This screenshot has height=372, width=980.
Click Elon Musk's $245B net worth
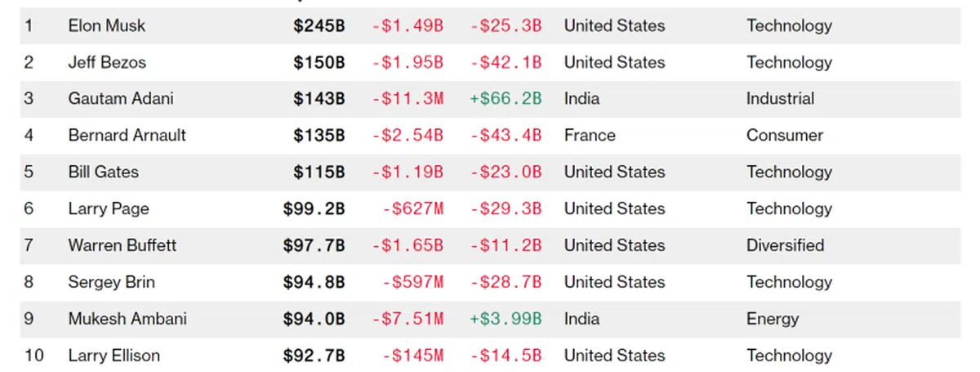point(318,25)
